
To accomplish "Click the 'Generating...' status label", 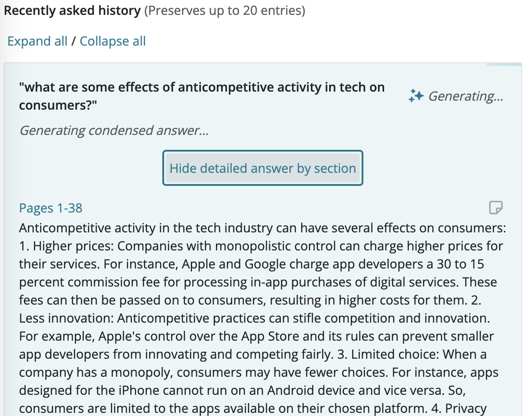I will coord(465,96).
